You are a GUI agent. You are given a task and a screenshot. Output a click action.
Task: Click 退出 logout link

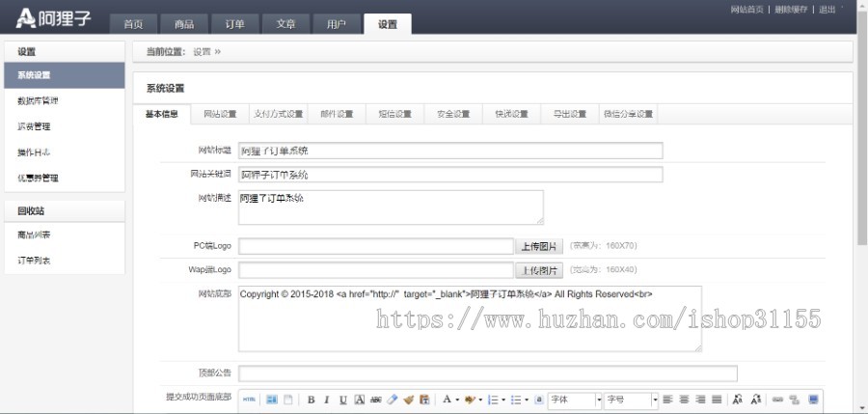pyautogui.click(x=827, y=10)
